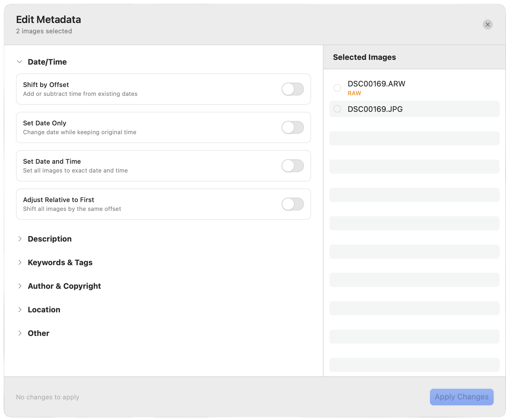509x420 pixels.
Task: Select DSC00169.ARW in the Selected Images list
Action: point(377,84)
